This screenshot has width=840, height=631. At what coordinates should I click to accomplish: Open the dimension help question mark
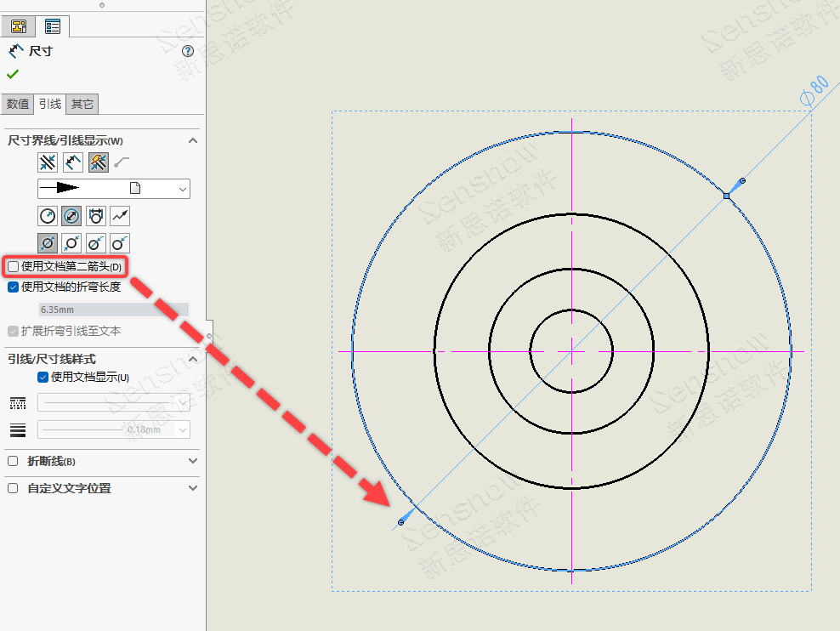coord(188,51)
